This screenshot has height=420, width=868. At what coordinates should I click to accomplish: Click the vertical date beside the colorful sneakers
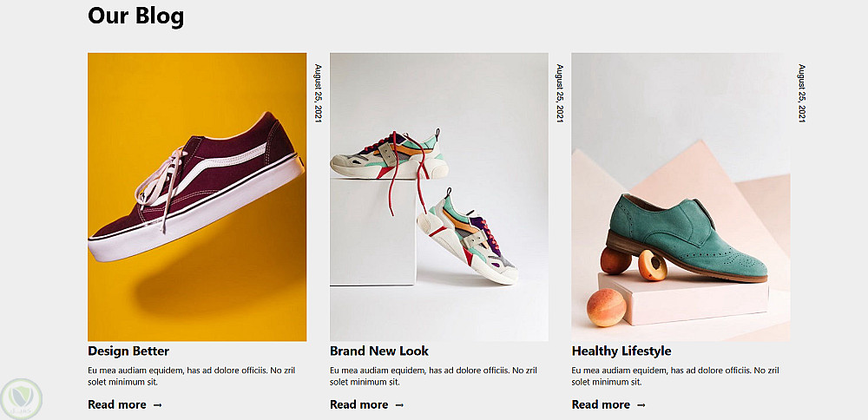560,93
